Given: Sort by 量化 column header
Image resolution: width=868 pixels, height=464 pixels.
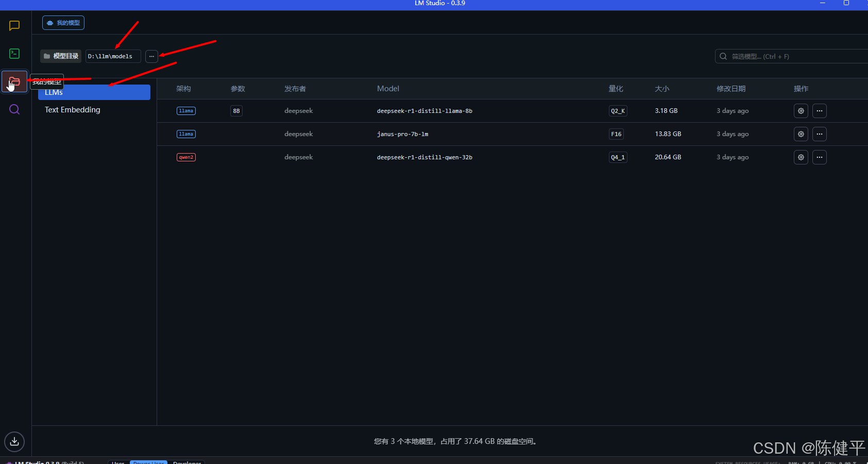Looking at the screenshot, I should 616,89.
